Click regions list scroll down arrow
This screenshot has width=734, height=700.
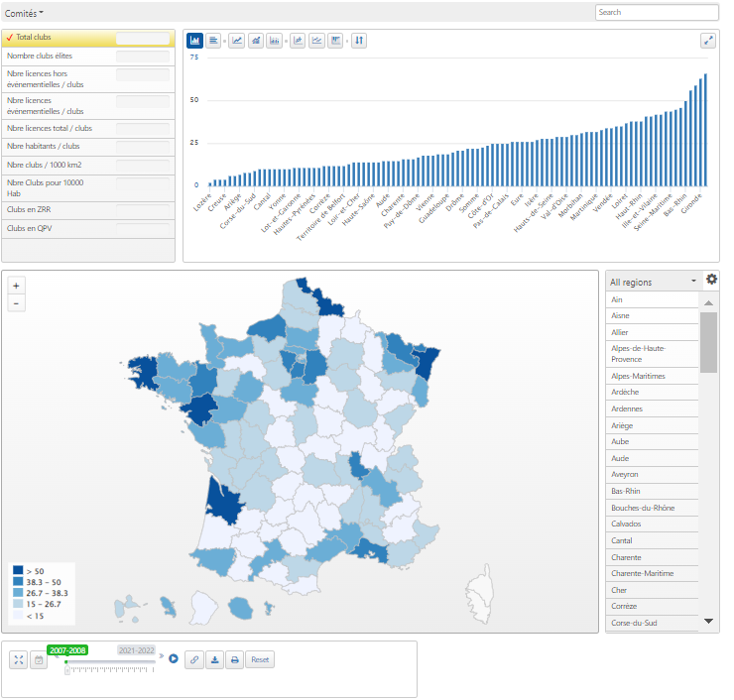tap(709, 622)
